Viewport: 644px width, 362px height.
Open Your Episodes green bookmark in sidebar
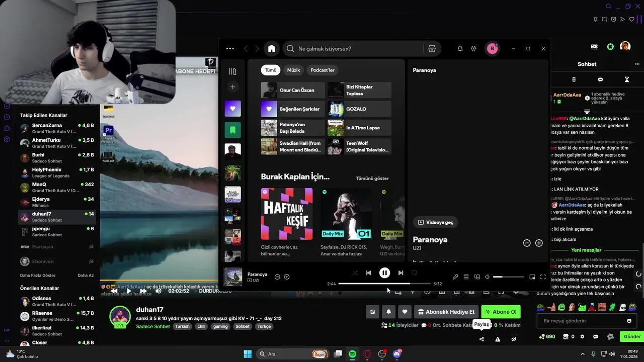(232, 130)
